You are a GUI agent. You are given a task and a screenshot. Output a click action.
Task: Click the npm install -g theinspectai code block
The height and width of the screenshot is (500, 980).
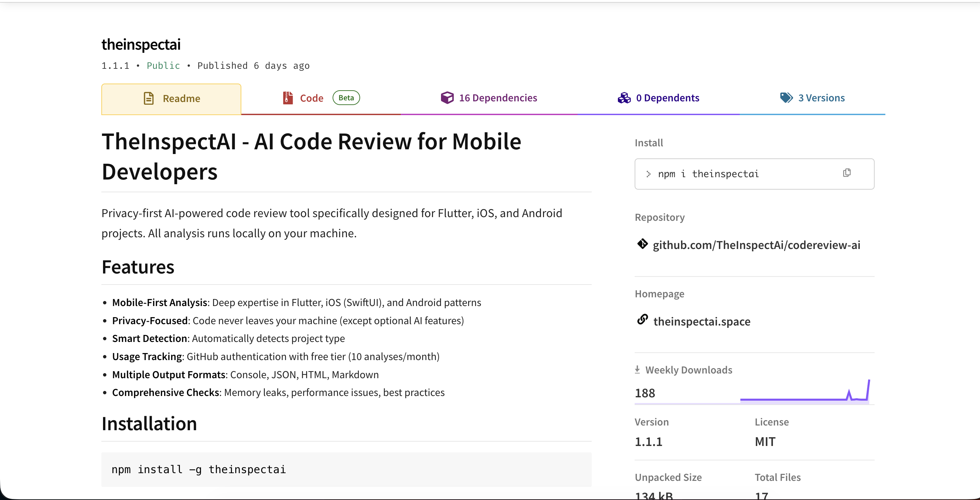click(346, 469)
